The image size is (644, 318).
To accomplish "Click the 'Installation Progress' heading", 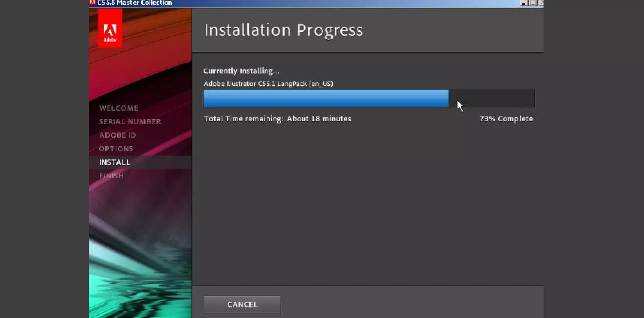I will point(284,30).
